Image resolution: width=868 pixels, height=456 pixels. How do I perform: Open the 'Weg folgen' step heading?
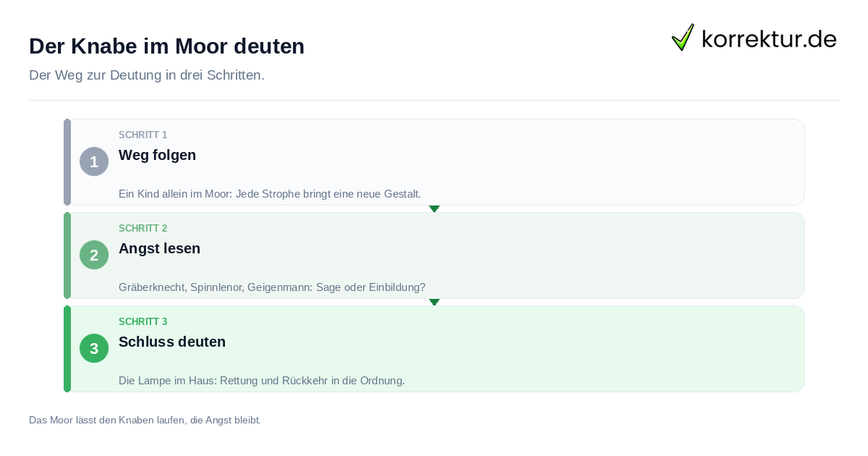[157, 155]
